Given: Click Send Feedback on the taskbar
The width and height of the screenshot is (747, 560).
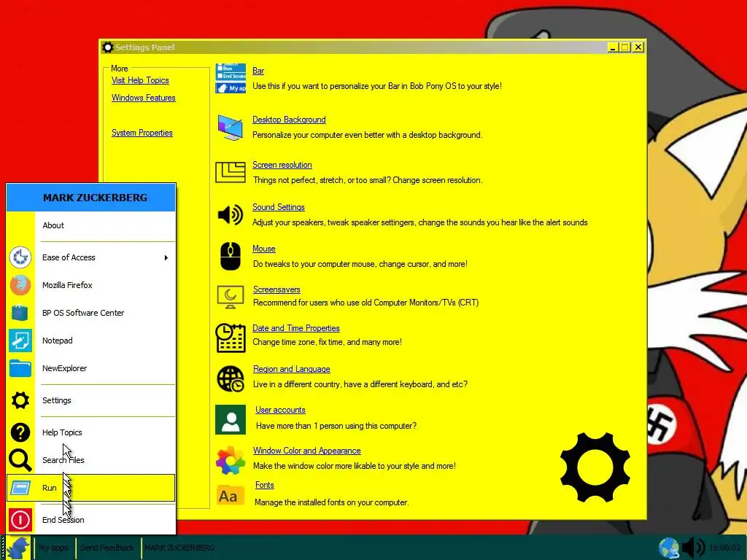Looking at the screenshot, I should point(107,548).
